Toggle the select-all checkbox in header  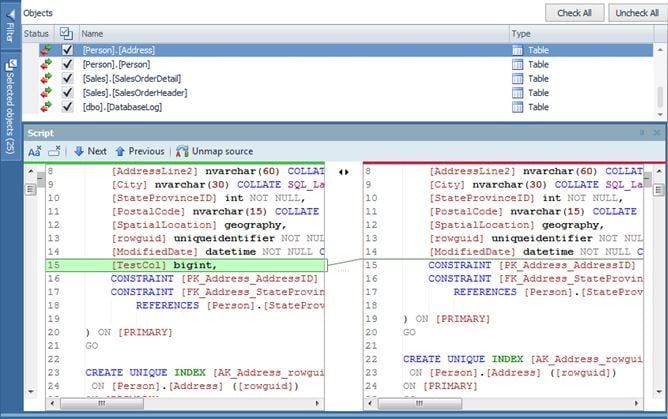(66, 34)
